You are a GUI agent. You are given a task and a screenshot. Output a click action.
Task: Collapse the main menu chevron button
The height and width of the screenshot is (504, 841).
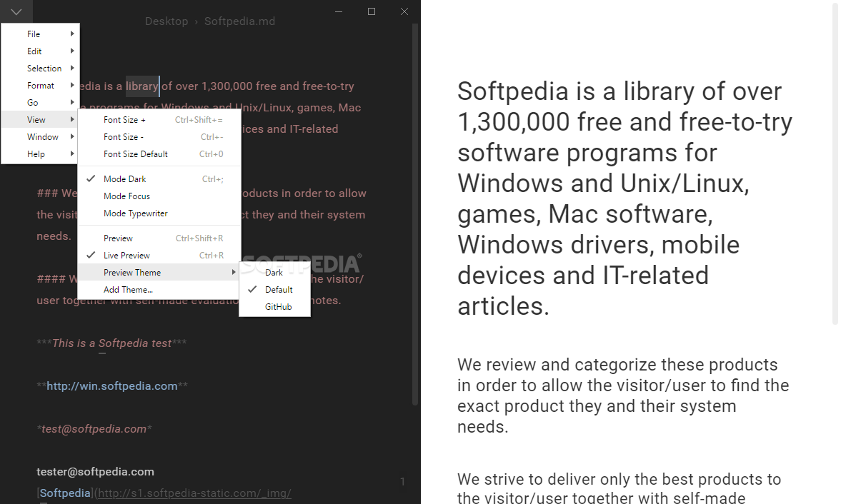point(16,11)
